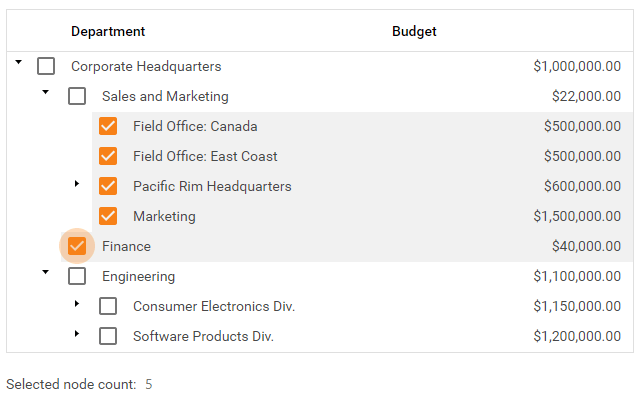Untick the Marketing row checkbox
This screenshot has width=640, height=400.
pyautogui.click(x=108, y=217)
